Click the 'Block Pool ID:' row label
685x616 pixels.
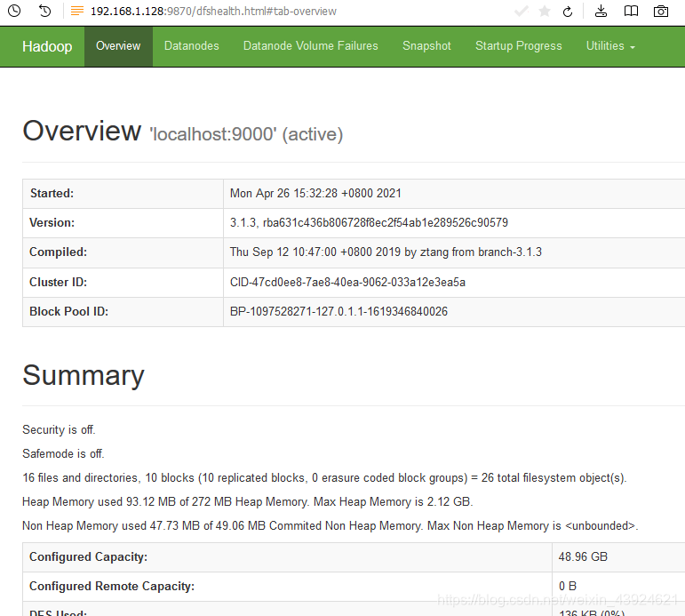pyautogui.click(x=68, y=311)
